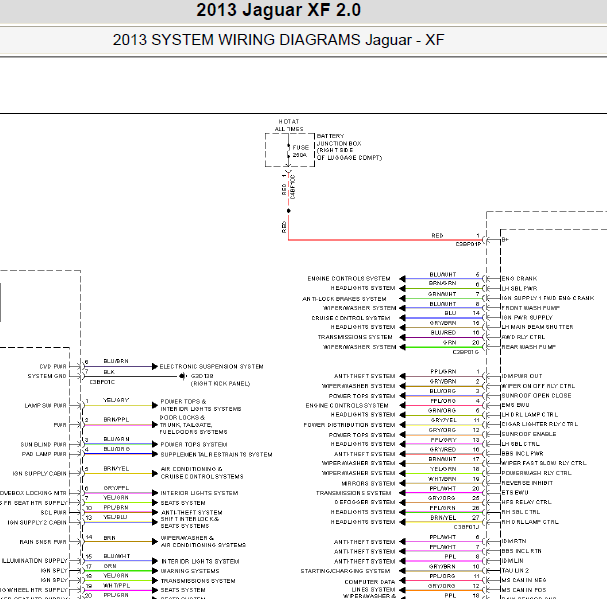The width and height of the screenshot is (607, 599).
Task: Click the 'LH SBL PWR' pin label
Action: pos(519,288)
